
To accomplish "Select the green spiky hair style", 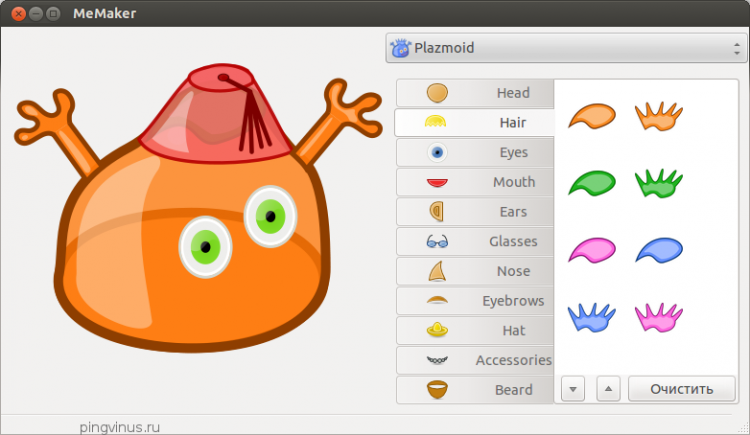I will [x=658, y=182].
